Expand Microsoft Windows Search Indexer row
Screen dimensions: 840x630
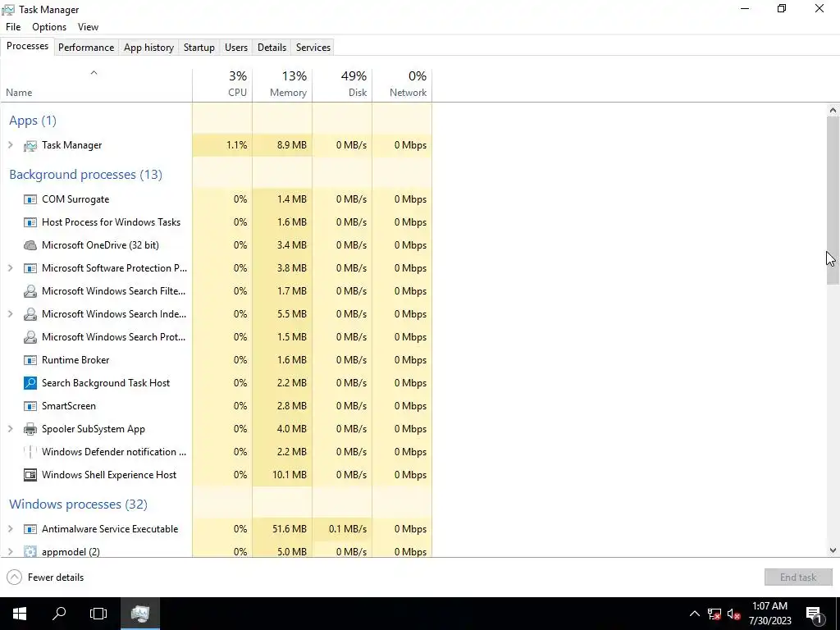tap(10, 314)
